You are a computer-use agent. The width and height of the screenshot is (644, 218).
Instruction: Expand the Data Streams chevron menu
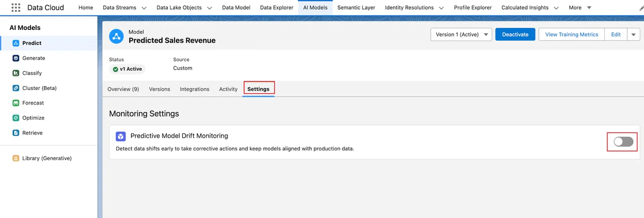(144, 8)
